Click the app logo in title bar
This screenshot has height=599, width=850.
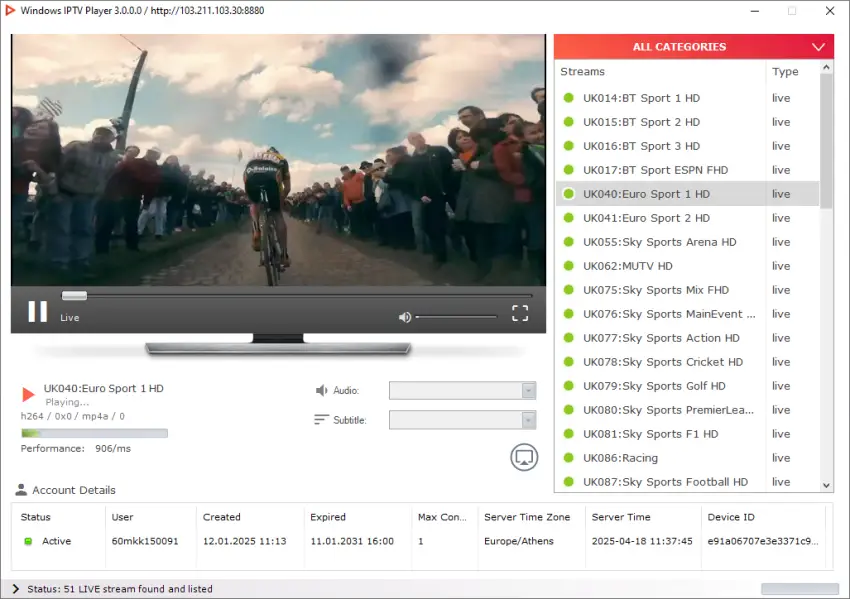(10, 10)
